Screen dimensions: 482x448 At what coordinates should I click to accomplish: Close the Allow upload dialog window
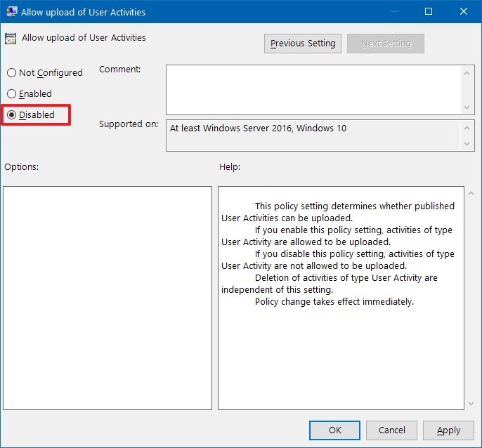[x=464, y=12]
